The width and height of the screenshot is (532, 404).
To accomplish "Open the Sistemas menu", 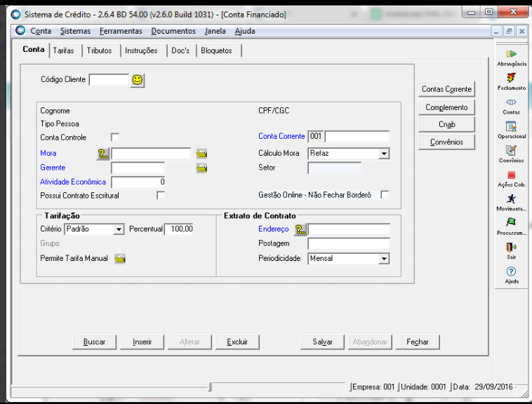I will click(x=75, y=31).
